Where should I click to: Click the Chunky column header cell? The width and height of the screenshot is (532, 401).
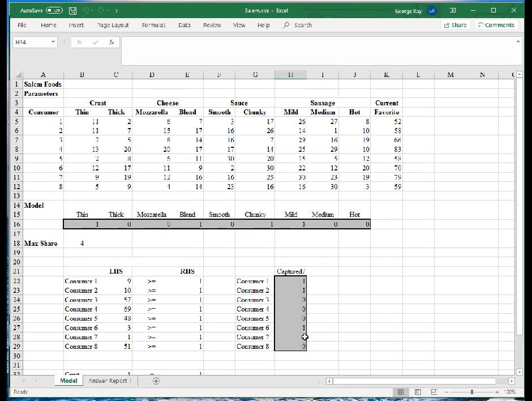click(x=255, y=112)
